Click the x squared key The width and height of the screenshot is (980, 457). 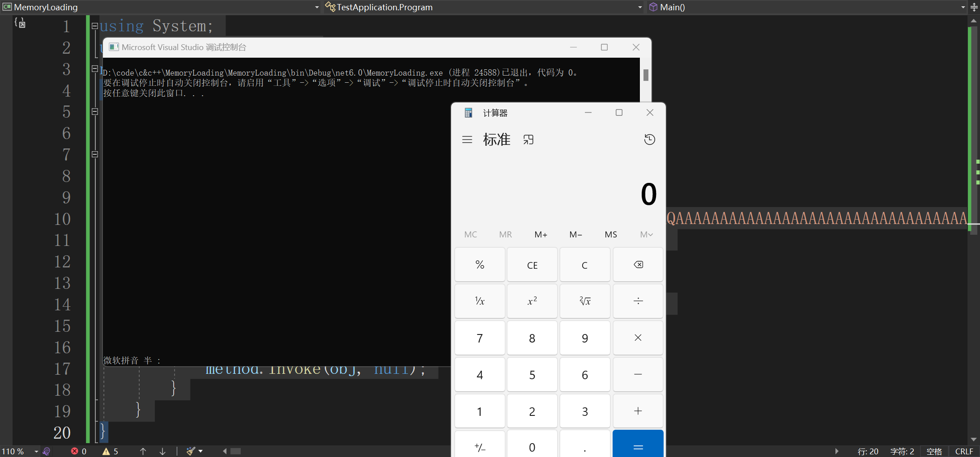point(532,301)
